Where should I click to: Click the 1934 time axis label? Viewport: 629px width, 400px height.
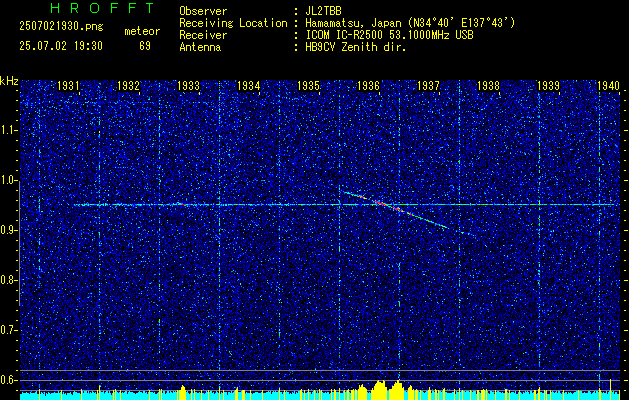pyautogui.click(x=248, y=85)
